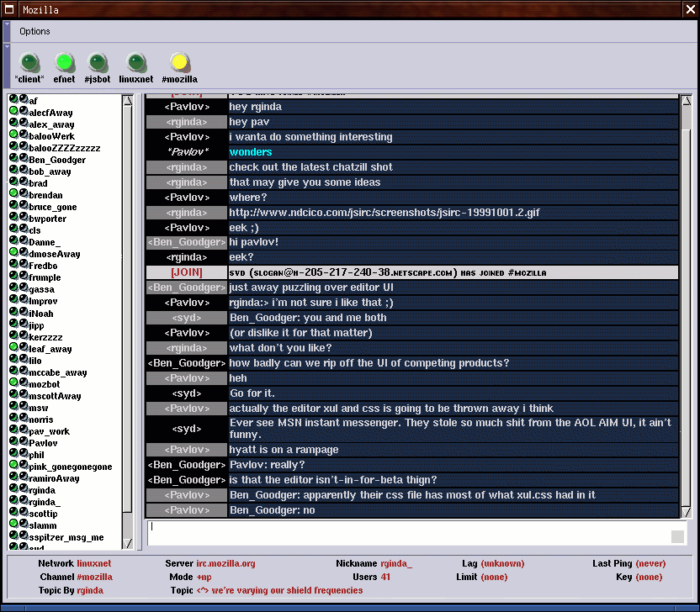Switch to the linuxnet network view light
Image resolution: width=700 pixels, height=612 pixels.
[x=135, y=62]
